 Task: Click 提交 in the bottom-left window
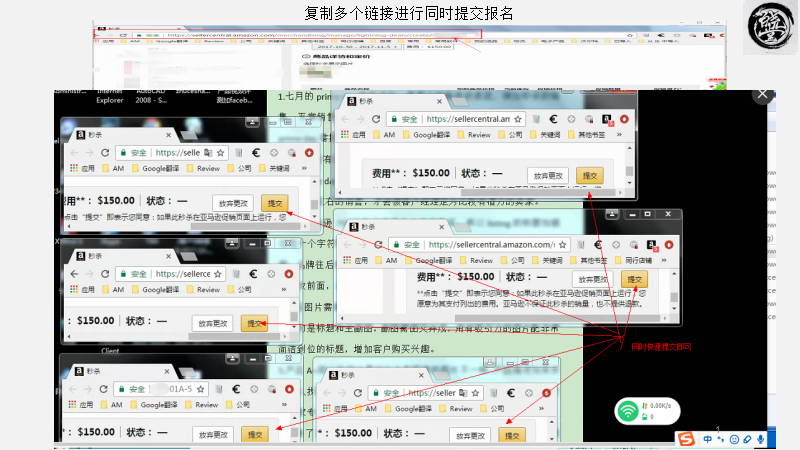(255, 434)
